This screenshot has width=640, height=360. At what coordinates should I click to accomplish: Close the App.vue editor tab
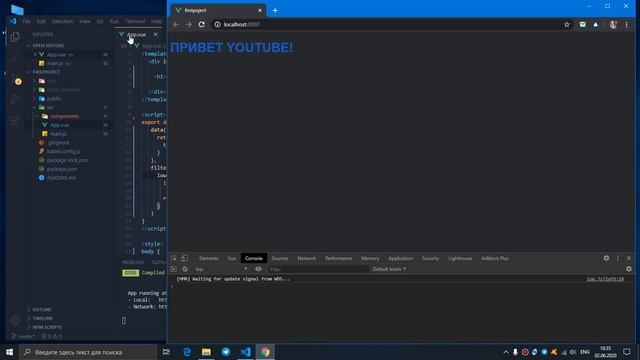pyautogui.click(x=156, y=35)
